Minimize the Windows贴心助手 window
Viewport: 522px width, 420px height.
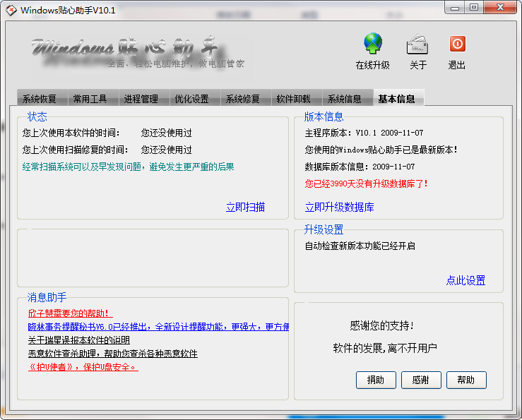pos(455,8)
